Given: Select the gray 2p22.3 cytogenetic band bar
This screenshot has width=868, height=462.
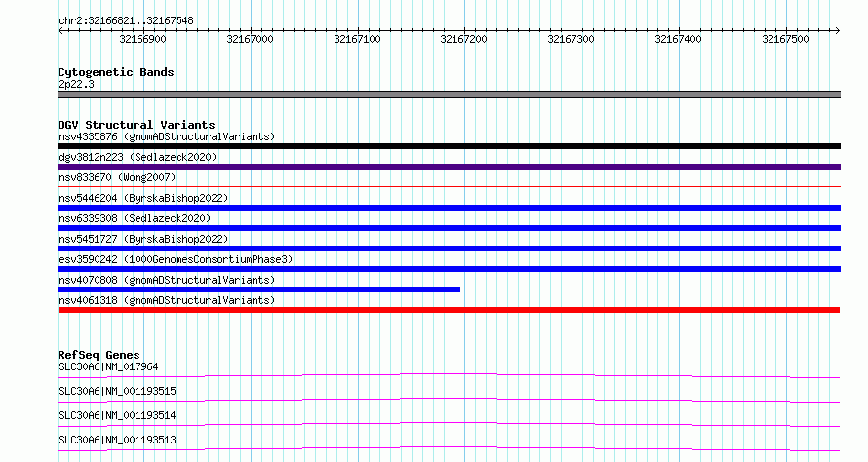Looking at the screenshot, I should coord(449,95).
